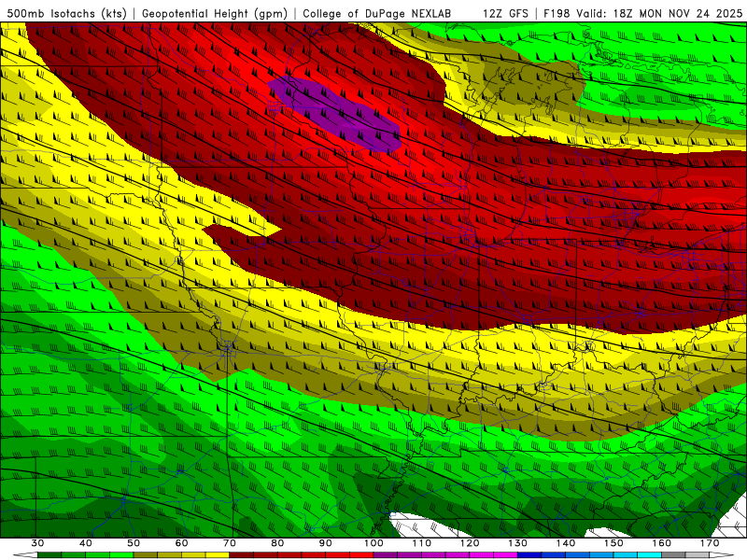Select the '12Z GFS' model run label
Screen dimensions: 747x560
click(x=505, y=13)
